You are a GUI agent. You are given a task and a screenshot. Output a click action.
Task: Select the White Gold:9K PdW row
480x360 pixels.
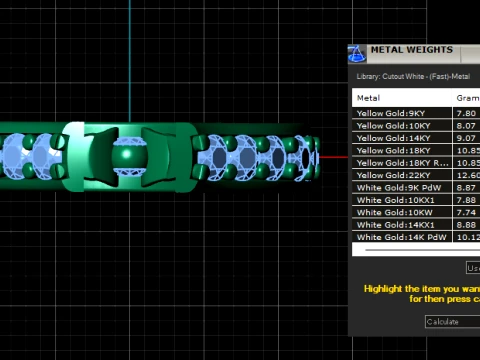tap(416, 188)
